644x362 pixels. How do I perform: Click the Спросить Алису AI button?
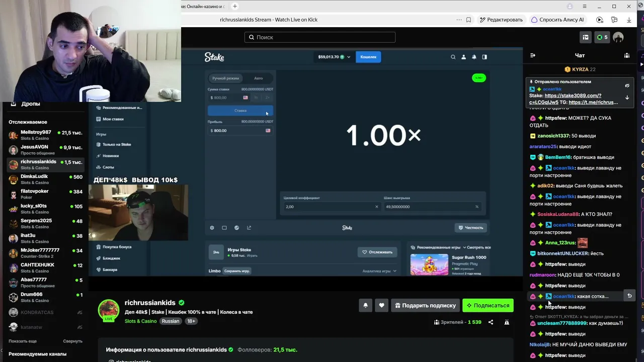[x=557, y=20]
